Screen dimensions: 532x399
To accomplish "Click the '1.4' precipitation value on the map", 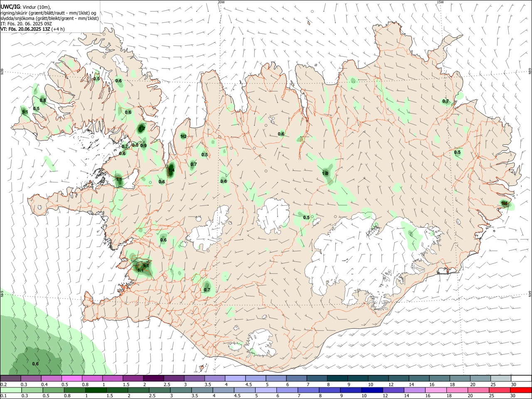I will [x=171, y=170].
